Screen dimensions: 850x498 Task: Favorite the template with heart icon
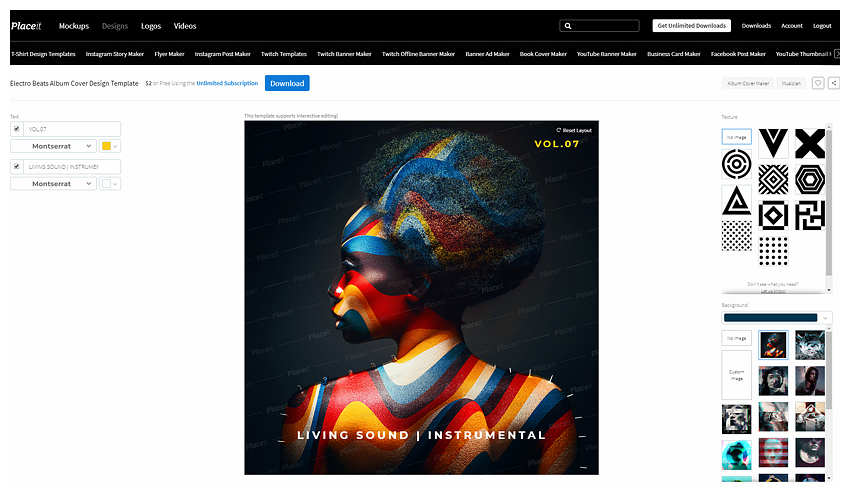pos(817,83)
